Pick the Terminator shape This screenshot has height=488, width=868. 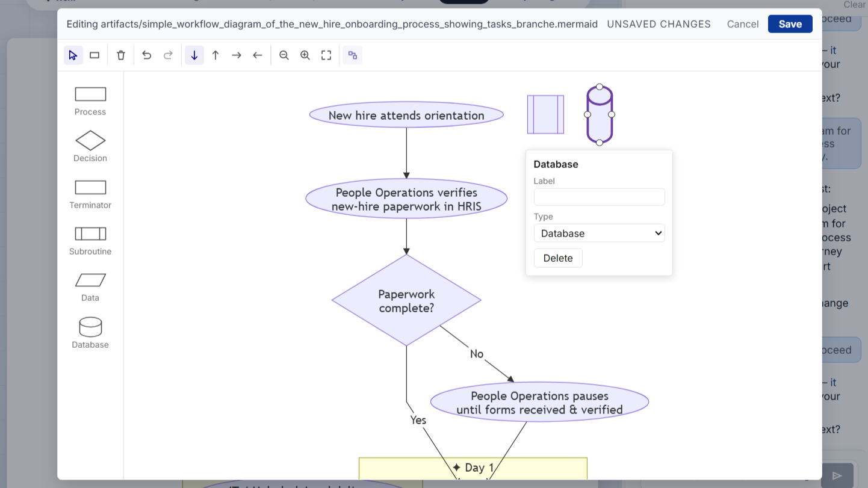(x=90, y=194)
